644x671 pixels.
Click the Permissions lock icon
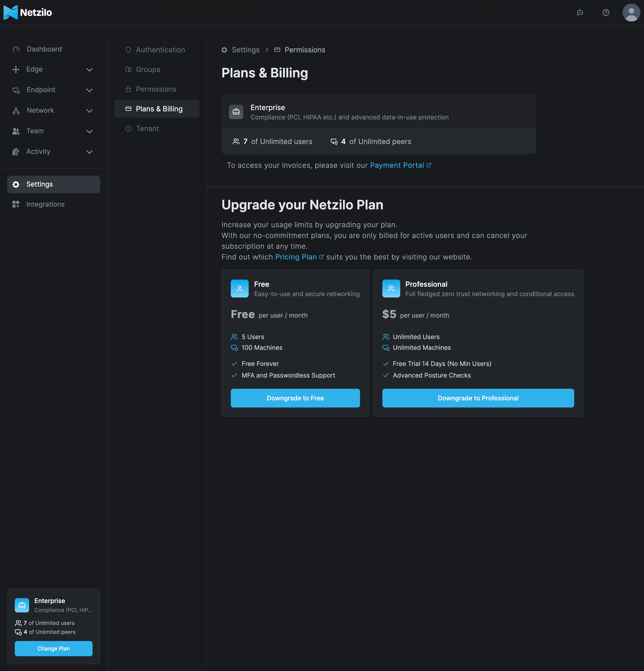click(128, 89)
